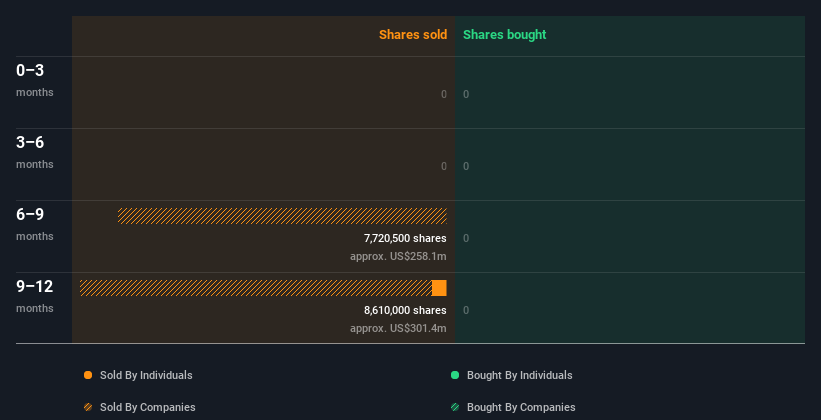
Task: Toggle the Sold By Individuals legend label
Action: (146, 375)
